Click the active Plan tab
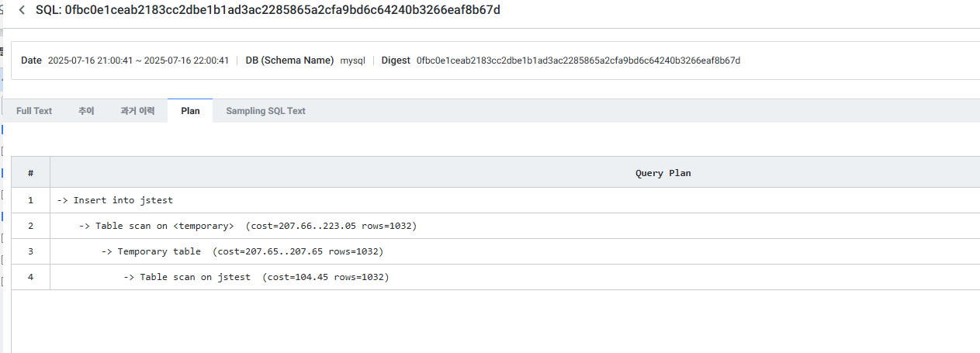Screen dimensions: 980x353 pos(190,111)
